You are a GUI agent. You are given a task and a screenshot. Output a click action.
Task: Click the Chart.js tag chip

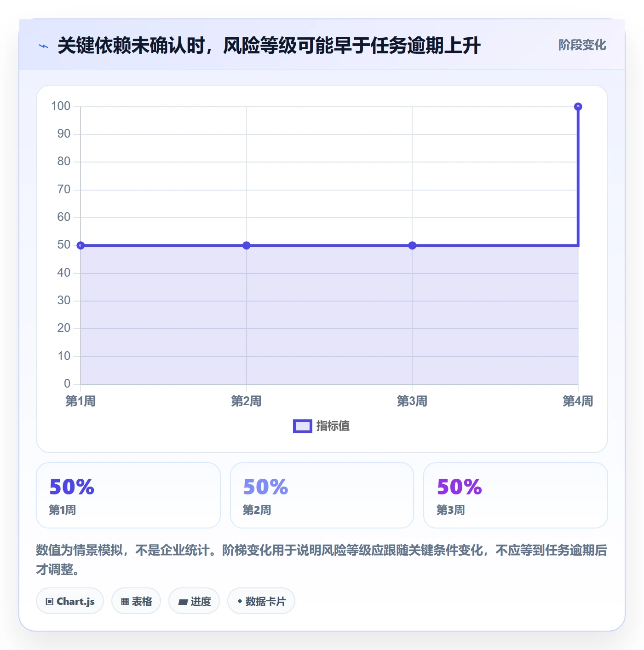click(70, 601)
